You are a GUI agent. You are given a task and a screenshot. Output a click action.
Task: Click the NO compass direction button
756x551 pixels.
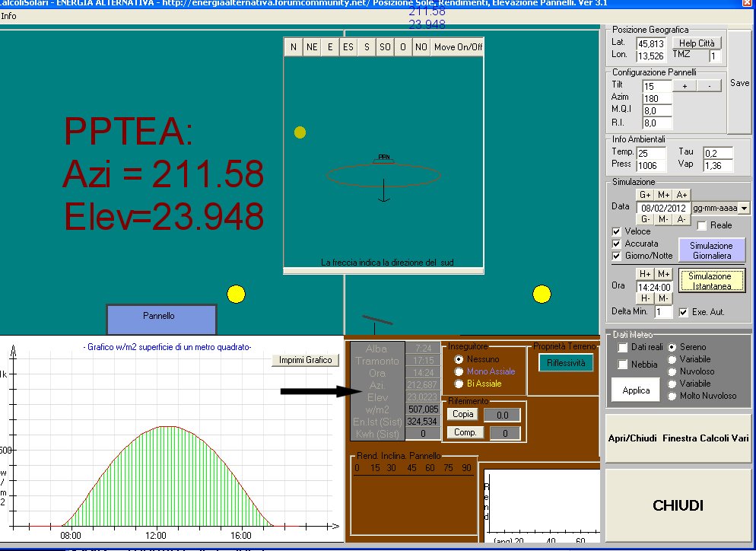(421, 46)
